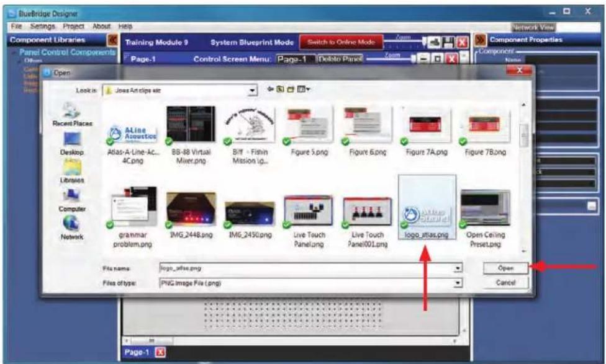The height and width of the screenshot is (364, 606).
Task: Maximize the Page-1 control screen panel
Action: (x=438, y=59)
